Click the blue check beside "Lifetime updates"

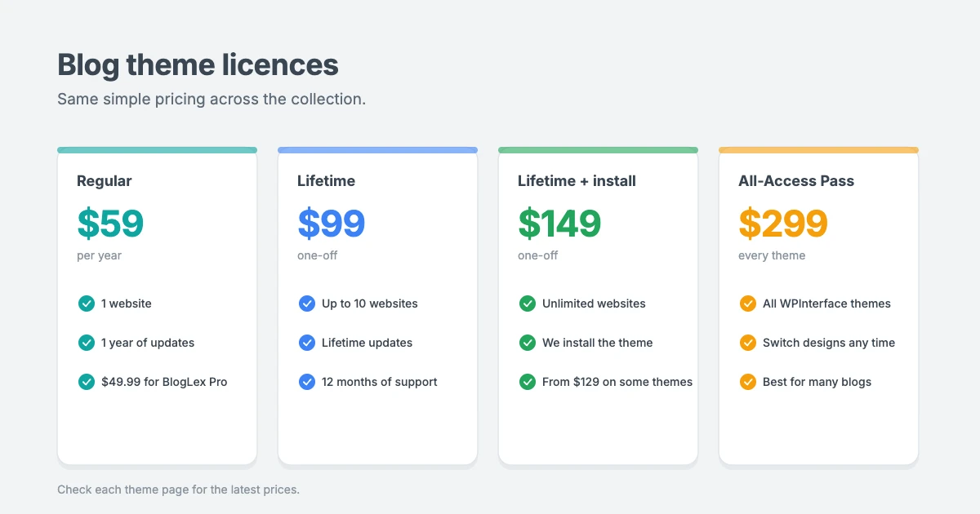pos(306,343)
